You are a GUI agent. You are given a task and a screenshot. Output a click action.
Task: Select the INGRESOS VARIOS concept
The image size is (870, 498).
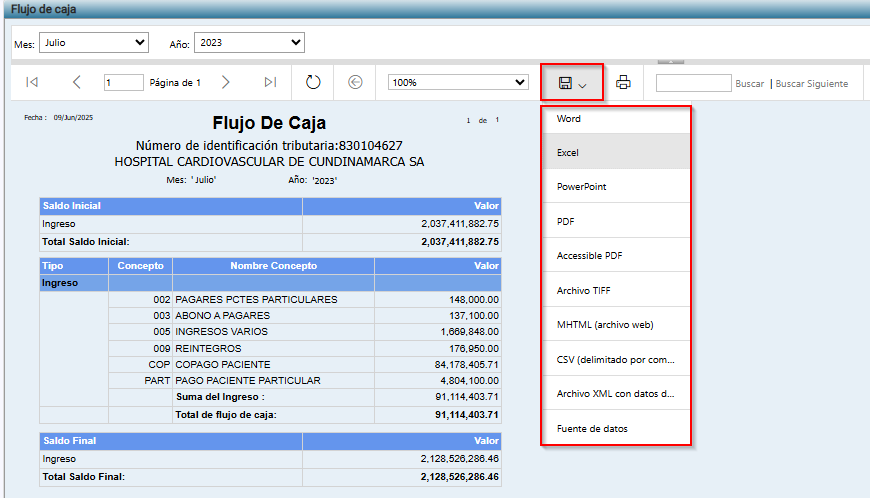[221, 332]
